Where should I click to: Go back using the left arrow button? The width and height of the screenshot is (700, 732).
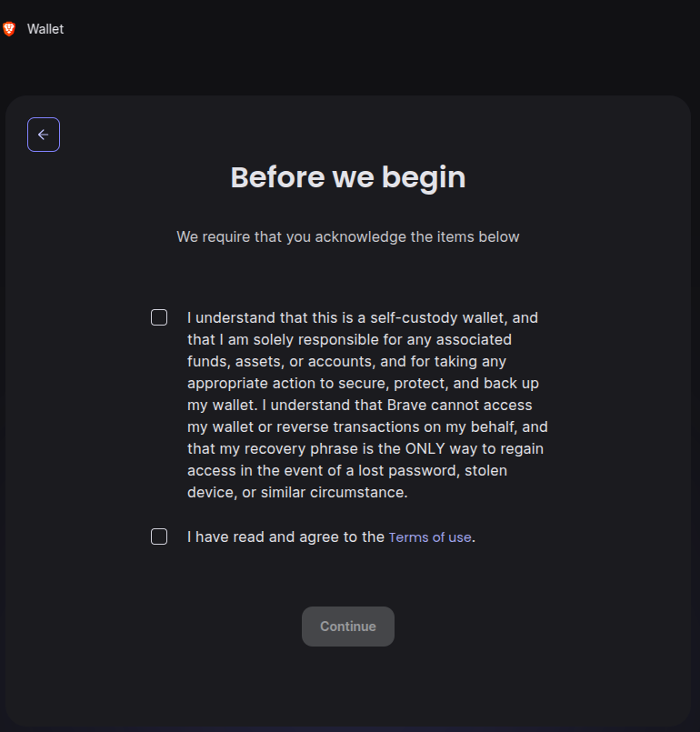tap(44, 135)
